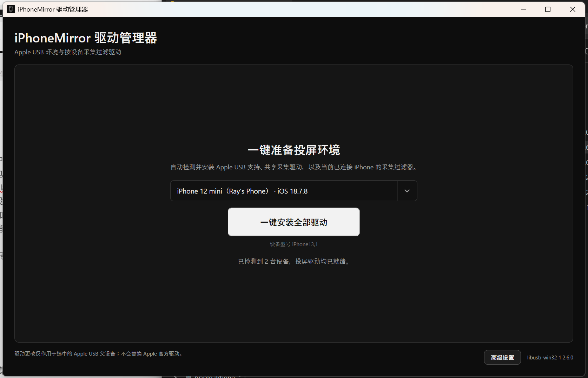Click the libusb-win32 1.2.6.0 version text
The image size is (588, 378).
(550, 358)
